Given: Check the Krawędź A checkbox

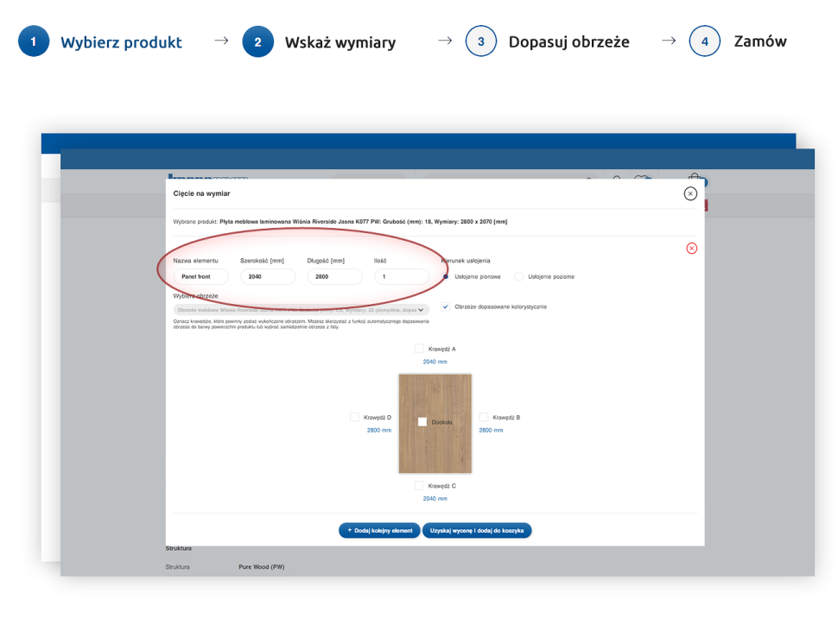Looking at the screenshot, I should click(x=419, y=349).
